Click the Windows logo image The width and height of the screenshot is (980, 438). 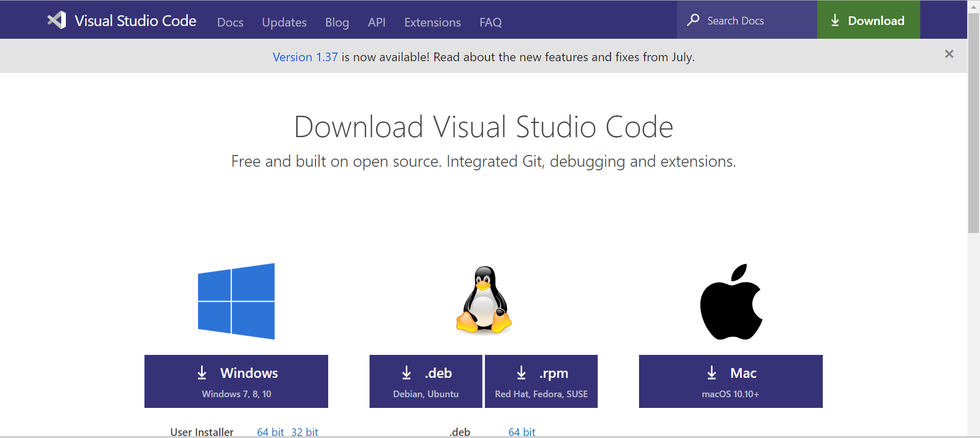(236, 301)
